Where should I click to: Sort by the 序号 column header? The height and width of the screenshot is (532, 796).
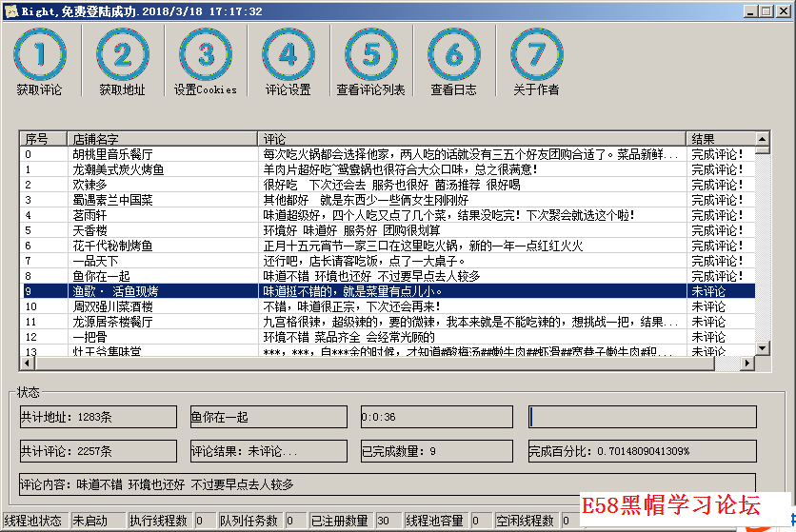pyautogui.click(x=43, y=139)
